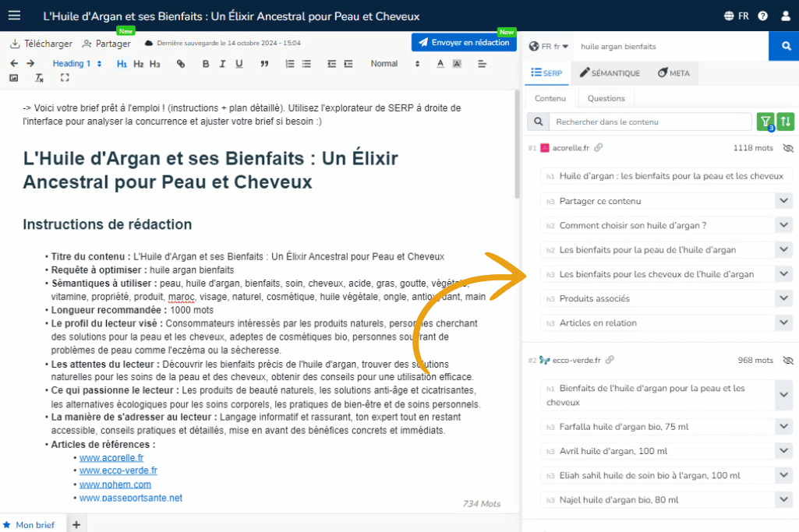Expand Farfalla huile d'argan bio row
The height and width of the screenshot is (532, 799).
(x=783, y=427)
